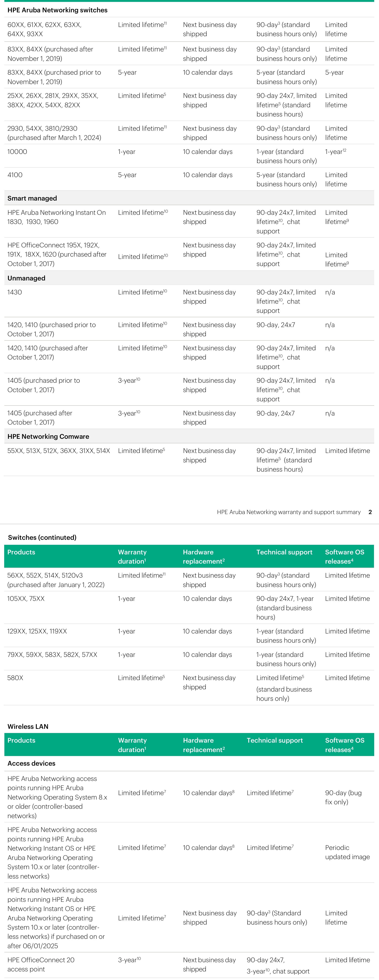The image size is (379, 980).
Task: Click the '4100' product cell
Action: coord(15,175)
